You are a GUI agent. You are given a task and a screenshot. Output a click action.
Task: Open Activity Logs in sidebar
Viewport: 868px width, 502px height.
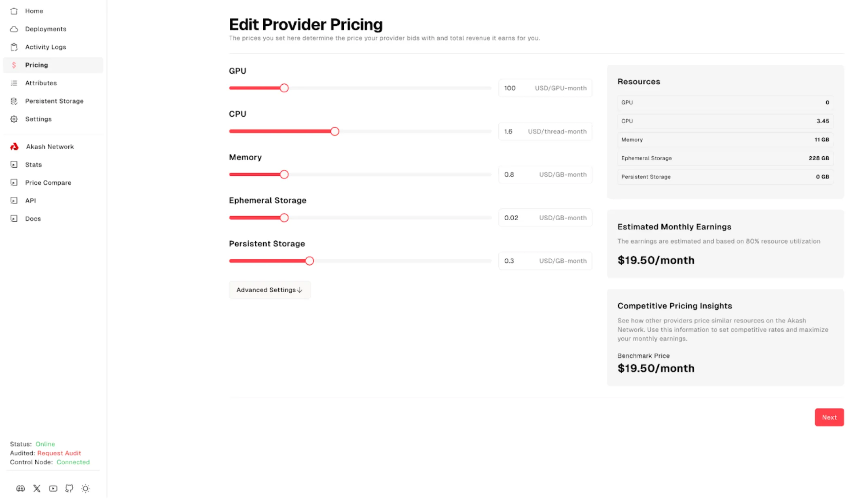45,47
